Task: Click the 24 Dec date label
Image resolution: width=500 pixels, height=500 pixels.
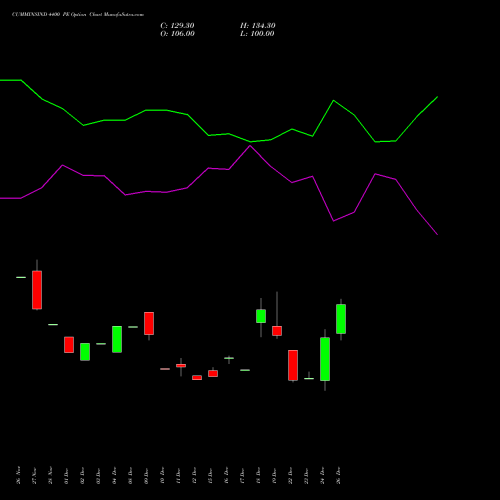Action: 322,475
